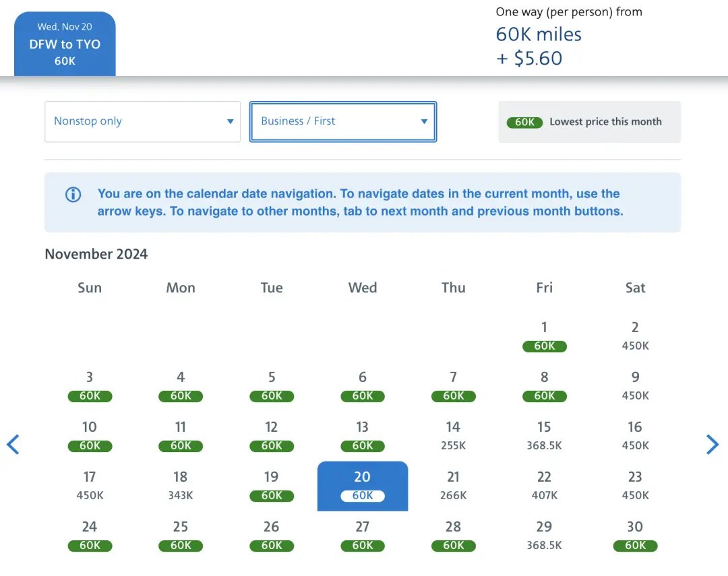This screenshot has width=728, height=576.
Task: Expand the Business / First cabin dropdown
Action: point(343,121)
